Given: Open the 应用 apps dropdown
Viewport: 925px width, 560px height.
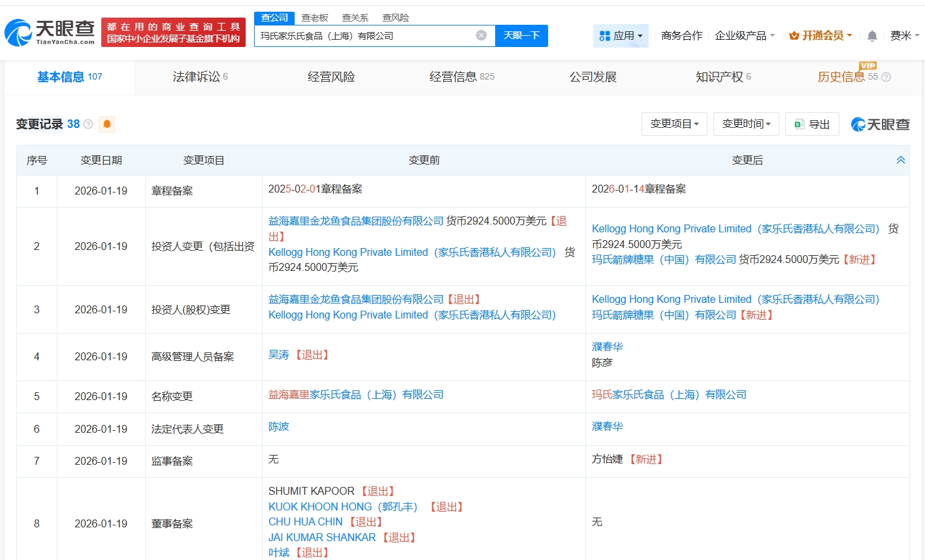Looking at the screenshot, I should [621, 36].
